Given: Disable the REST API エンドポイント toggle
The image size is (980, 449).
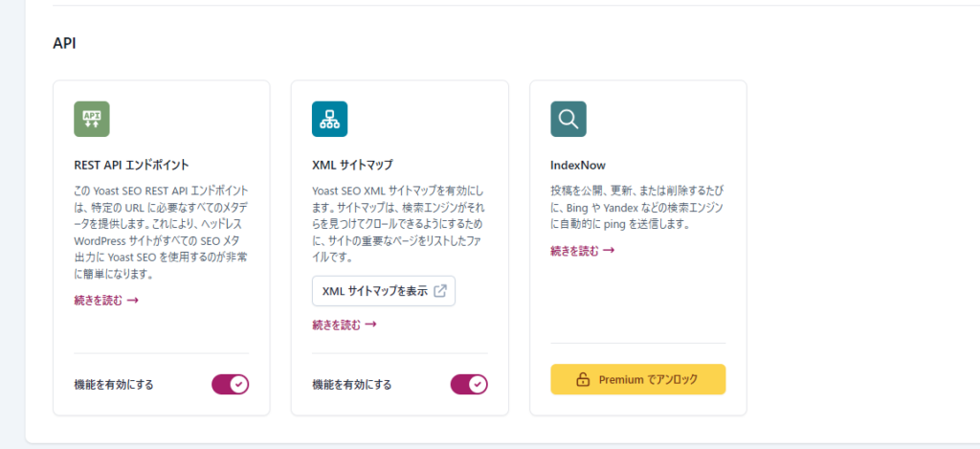Looking at the screenshot, I should click(230, 385).
